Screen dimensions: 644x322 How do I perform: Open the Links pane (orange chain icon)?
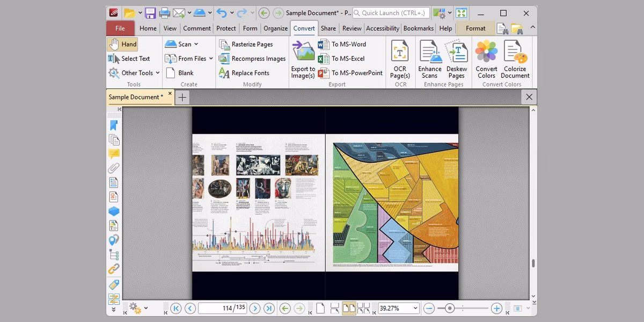pos(114,269)
